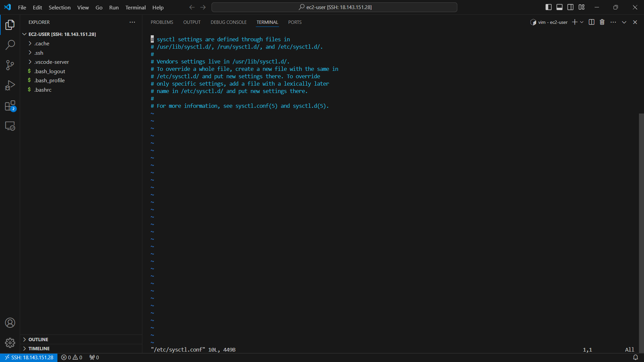Click the vim - ec2-user terminal label
This screenshot has height=362, width=644.
549,22
